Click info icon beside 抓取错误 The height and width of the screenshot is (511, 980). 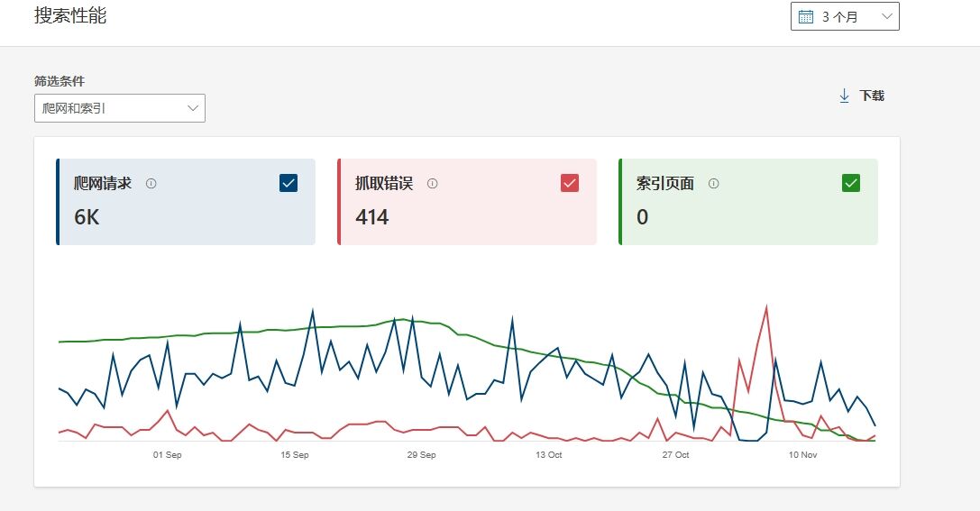432,184
